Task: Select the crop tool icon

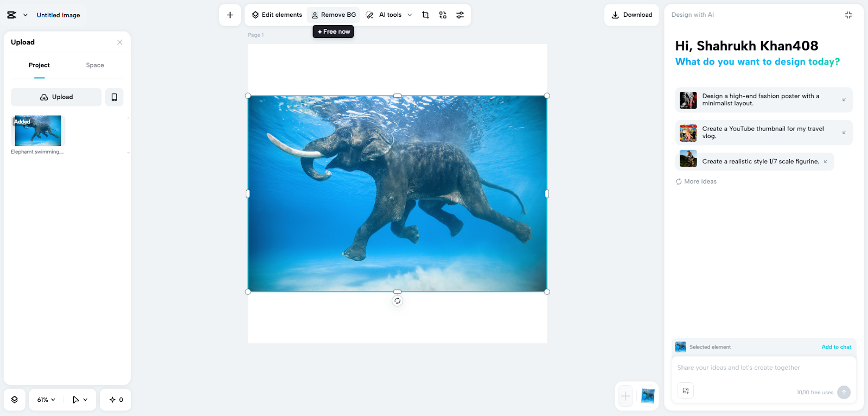Action: tap(425, 15)
